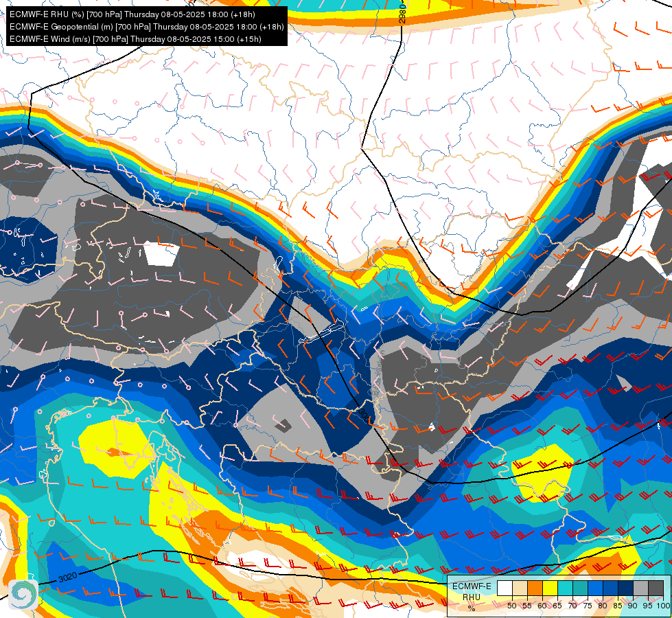The height and width of the screenshot is (618, 672).
Task: Click the beige 50–55 legend swatch
Action: click(520, 588)
